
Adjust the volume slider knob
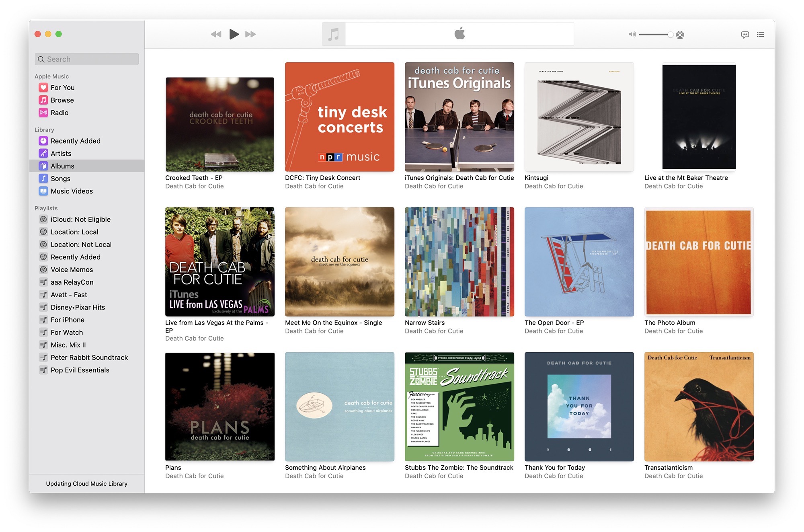pyautogui.click(x=670, y=35)
